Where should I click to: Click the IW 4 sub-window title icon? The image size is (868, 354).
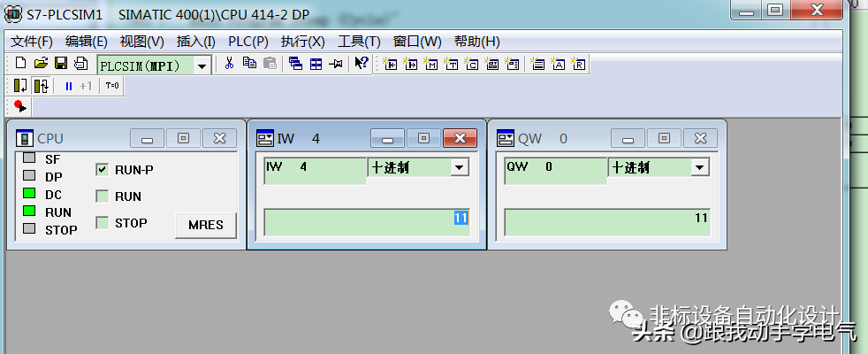tap(265, 138)
